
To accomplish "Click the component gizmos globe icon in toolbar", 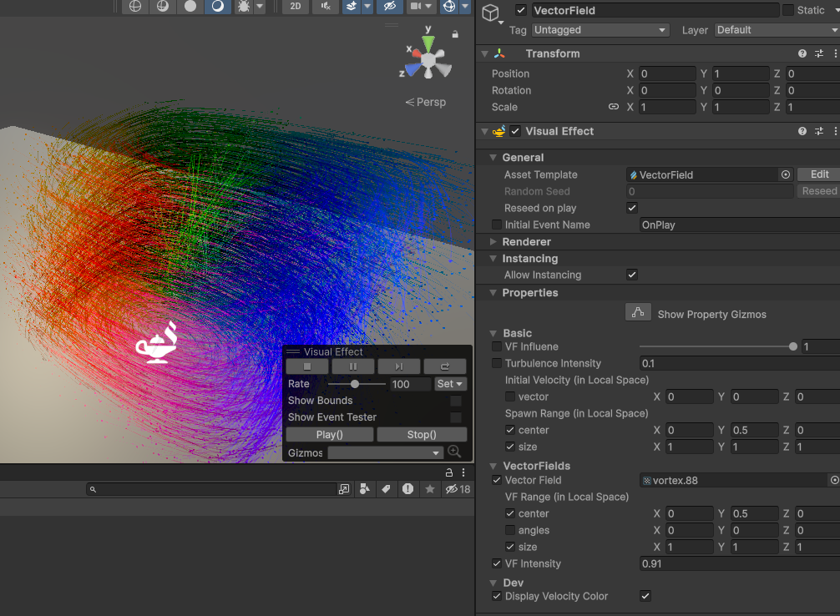I will [450, 8].
